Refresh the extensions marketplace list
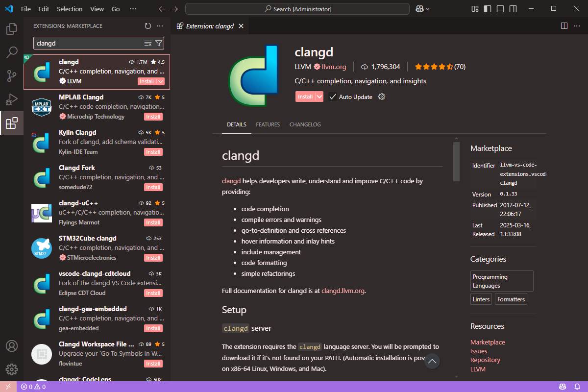Viewport: 588px width, 392px height. (x=148, y=26)
